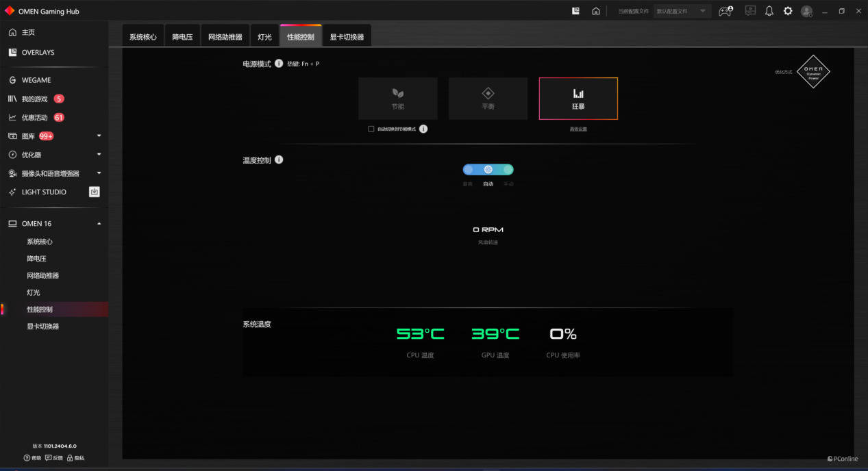Click the red 61 badge on 优惠活动
This screenshot has height=471, width=868.
[x=59, y=117]
